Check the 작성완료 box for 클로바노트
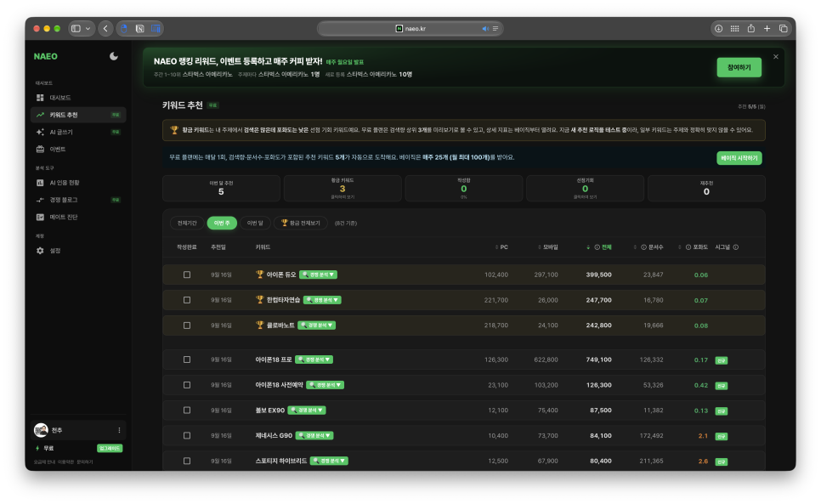This screenshot has width=821, height=504. click(187, 326)
